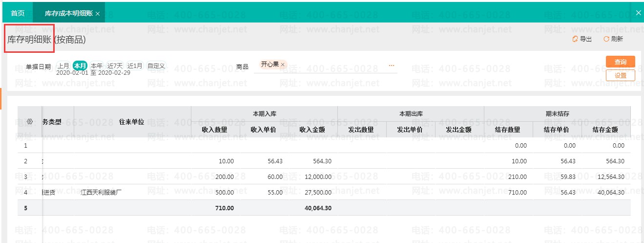
Task: Select the 自定义 date filter
Action: 156,66
